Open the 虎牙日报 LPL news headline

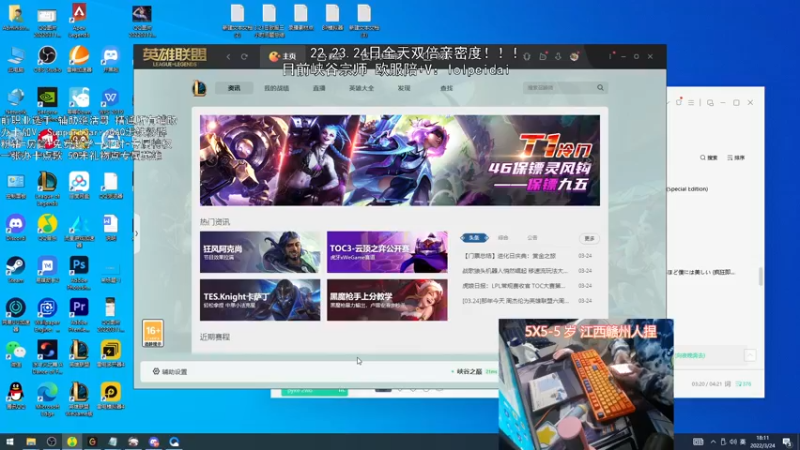point(514,286)
